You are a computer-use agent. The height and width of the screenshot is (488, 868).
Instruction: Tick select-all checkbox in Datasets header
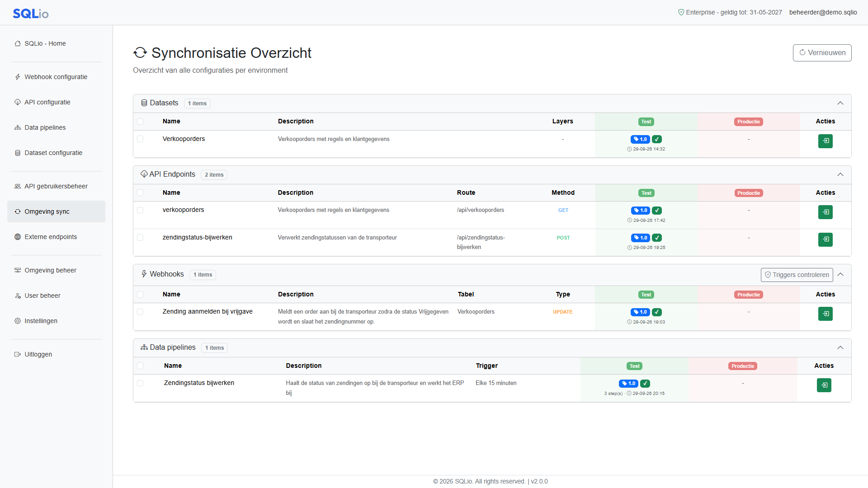pos(140,122)
